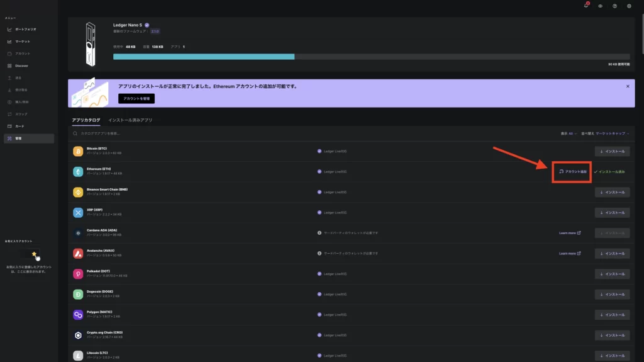Open the 表示 All filter dropdown

point(569,133)
